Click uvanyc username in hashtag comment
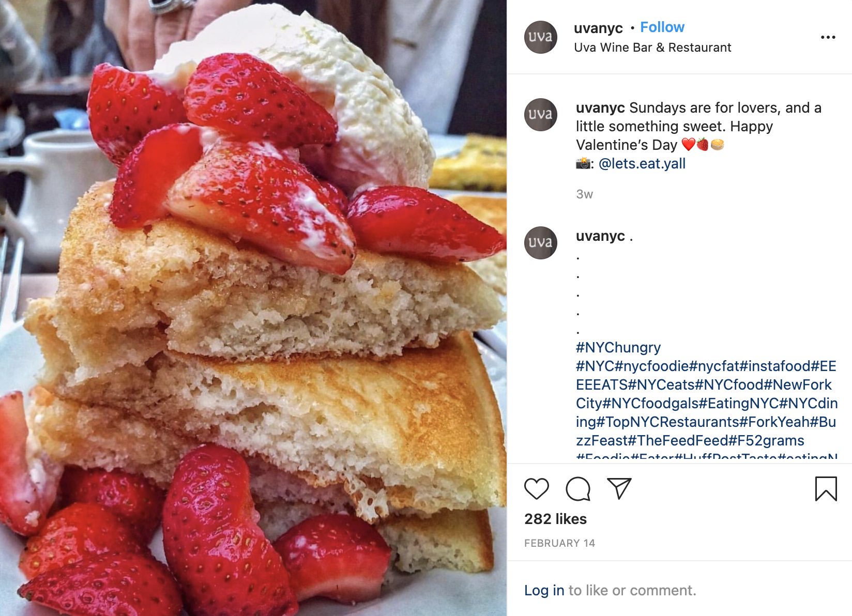Image resolution: width=852 pixels, height=616 pixels. tap(600, 236)
